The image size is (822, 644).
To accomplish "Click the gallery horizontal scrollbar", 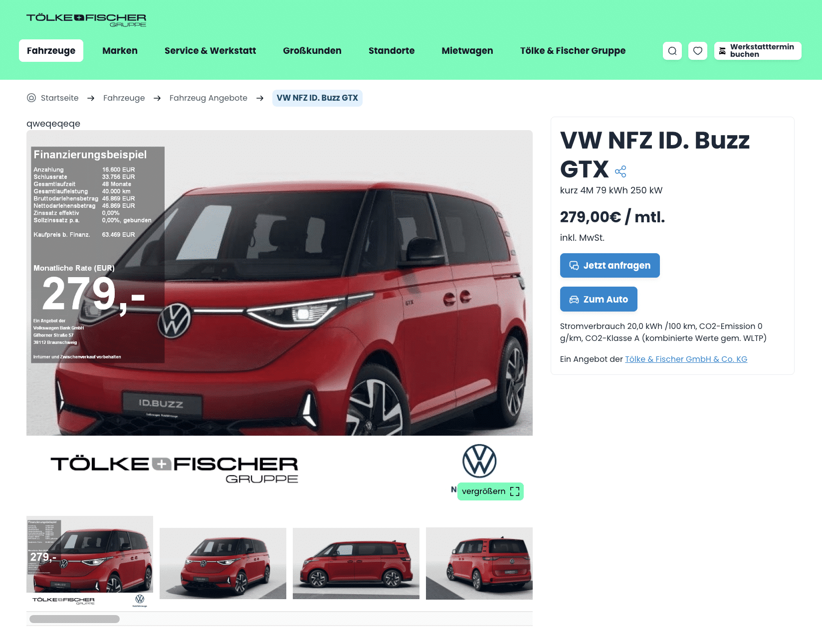I will [279, 619].
